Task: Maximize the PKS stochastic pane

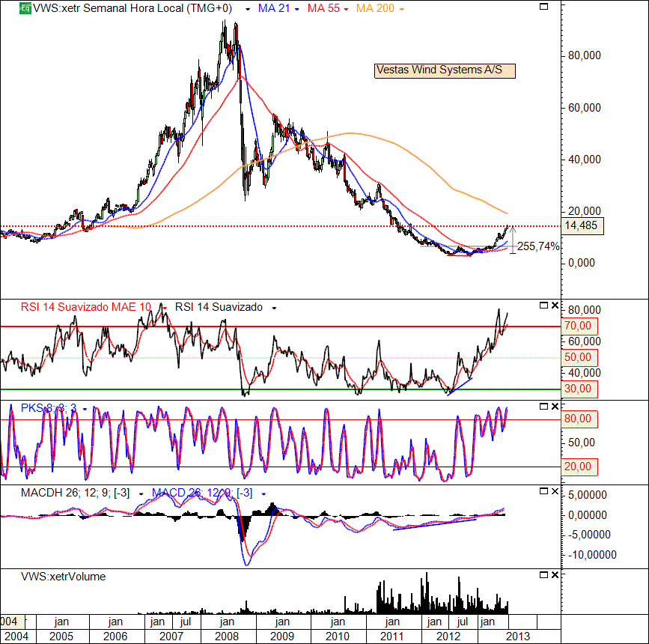Action: 544,407
